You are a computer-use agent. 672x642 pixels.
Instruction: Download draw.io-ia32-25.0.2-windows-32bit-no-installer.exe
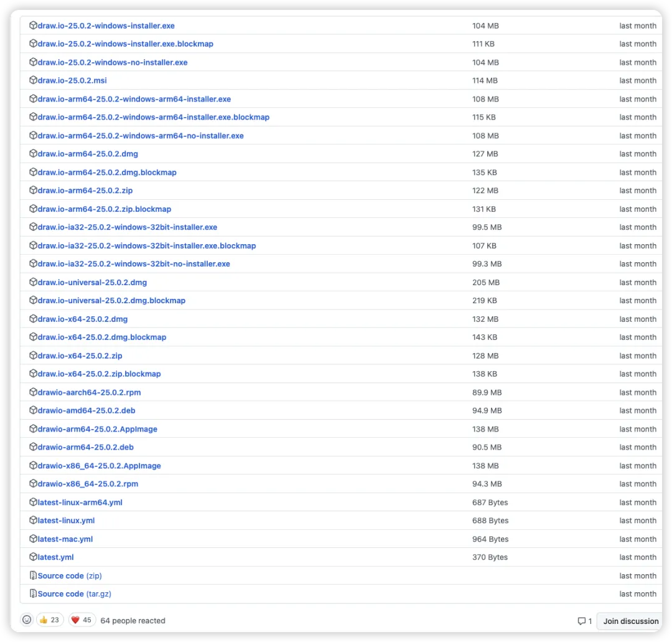(x=134, y=264)
